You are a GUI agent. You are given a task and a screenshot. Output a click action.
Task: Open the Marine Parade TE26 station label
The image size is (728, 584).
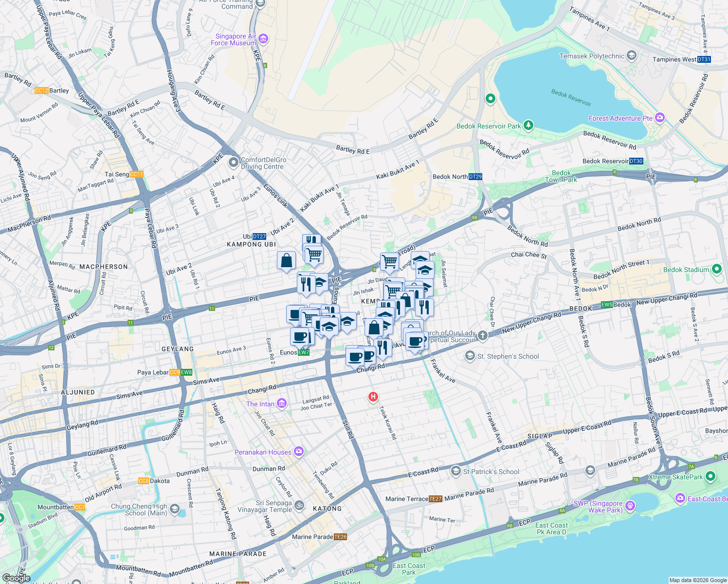(320, 537)
